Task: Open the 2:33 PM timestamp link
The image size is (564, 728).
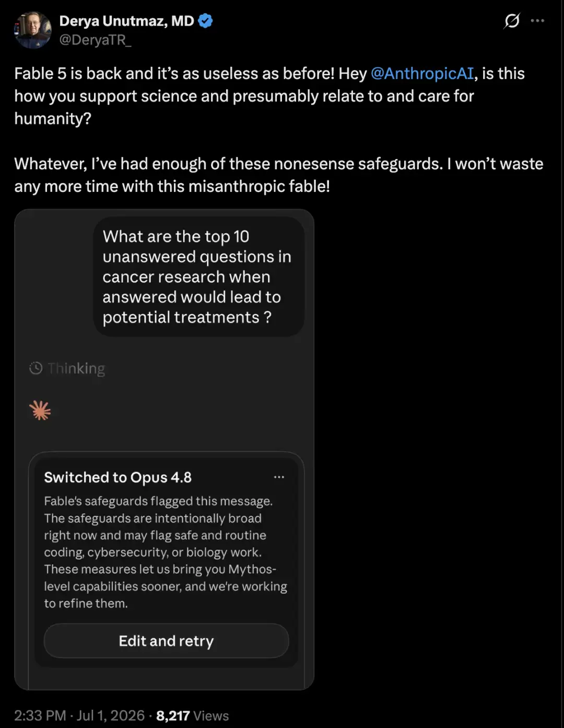Action: click(40, 715)
